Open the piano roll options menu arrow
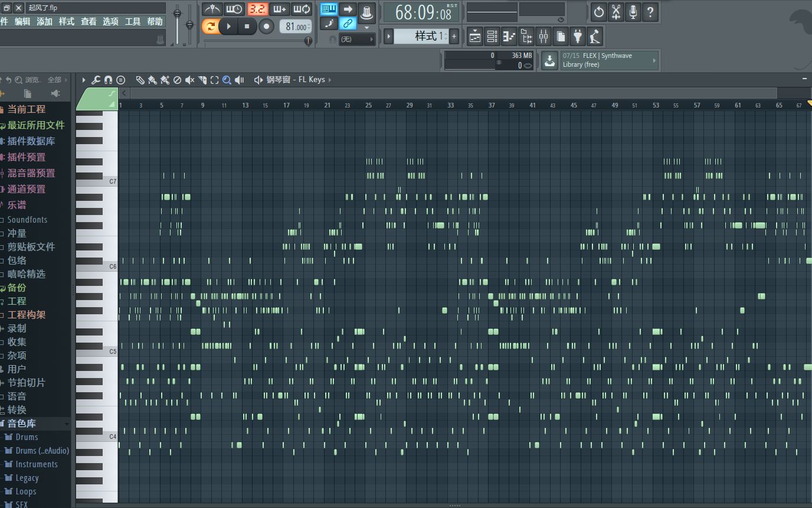The image size is (812, 508). (x=84, y=80)
